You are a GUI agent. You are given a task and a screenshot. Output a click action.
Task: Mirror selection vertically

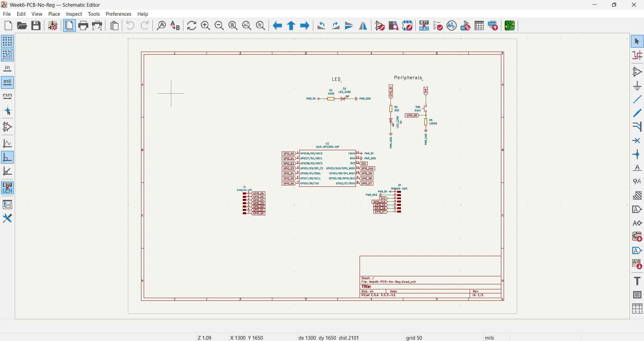pos(349,25)
